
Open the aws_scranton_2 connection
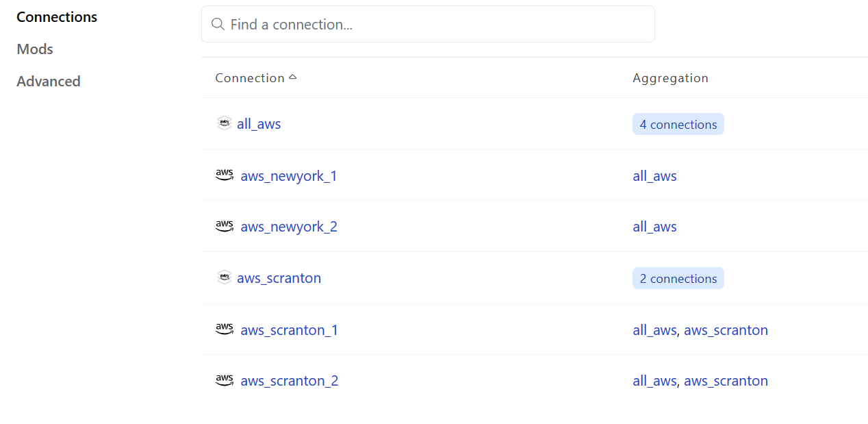click(290, 381)
